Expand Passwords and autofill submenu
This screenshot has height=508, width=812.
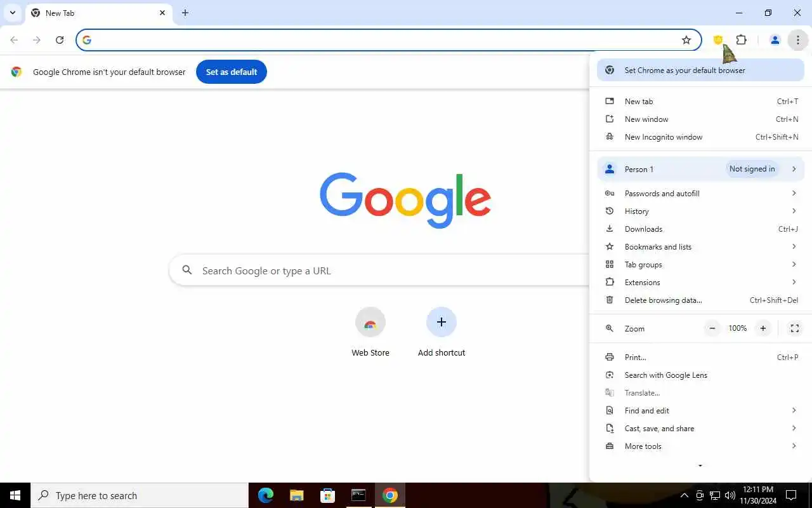coord(700,194)
